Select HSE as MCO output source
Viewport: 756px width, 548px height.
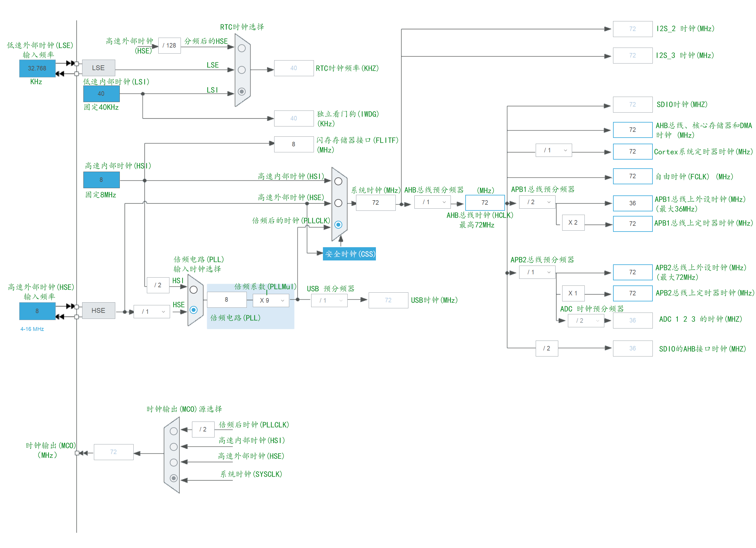(174, 462)
